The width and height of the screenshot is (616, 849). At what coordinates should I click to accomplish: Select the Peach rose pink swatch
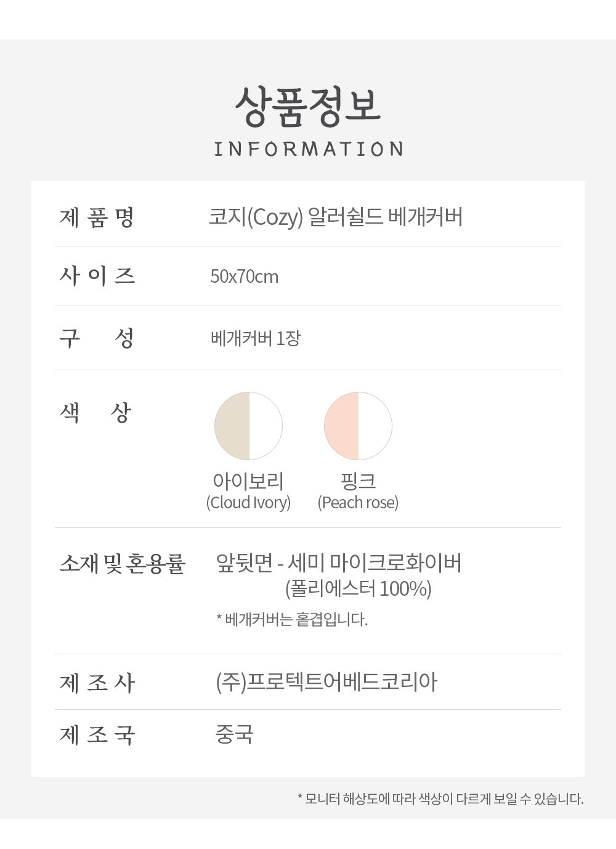pos(358,426)
